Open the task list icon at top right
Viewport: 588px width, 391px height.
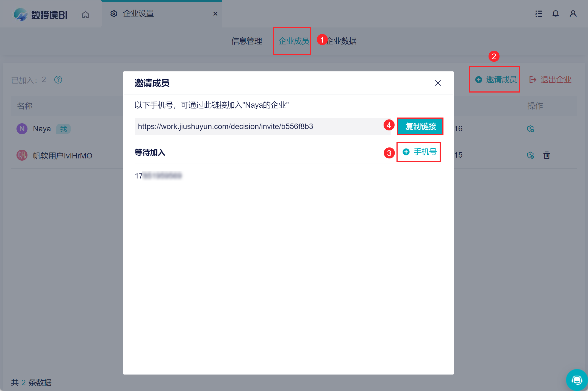pos(539,14)
